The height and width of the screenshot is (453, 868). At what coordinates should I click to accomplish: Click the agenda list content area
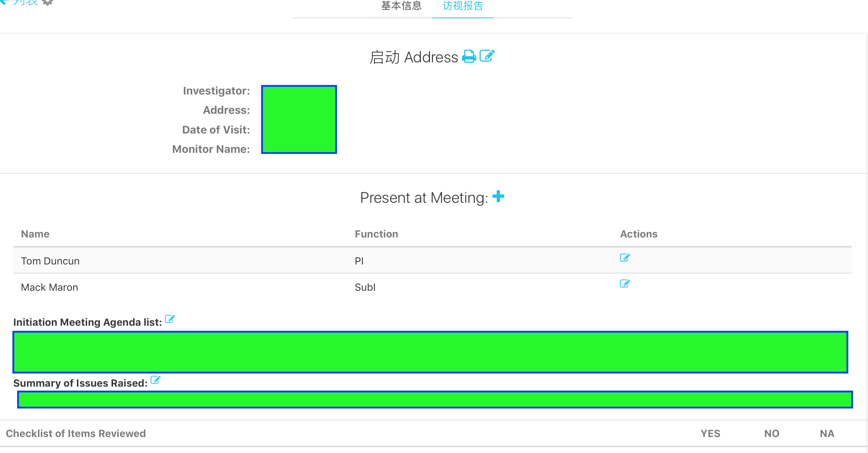430,352
